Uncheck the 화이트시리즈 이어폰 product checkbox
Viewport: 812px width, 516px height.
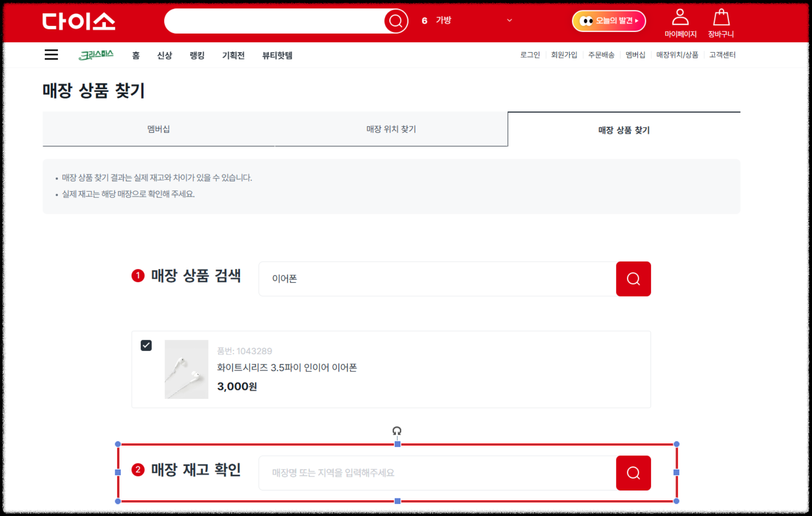(x=146, y=345)
